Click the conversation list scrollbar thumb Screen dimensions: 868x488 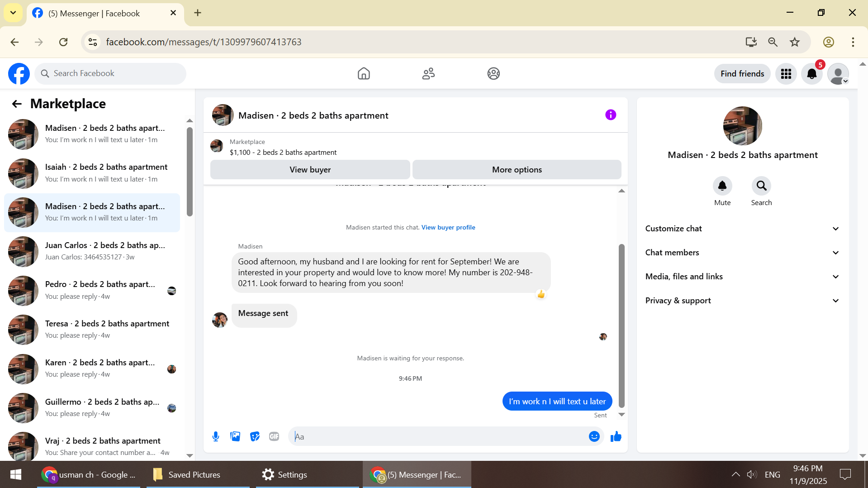pos(190,172)
